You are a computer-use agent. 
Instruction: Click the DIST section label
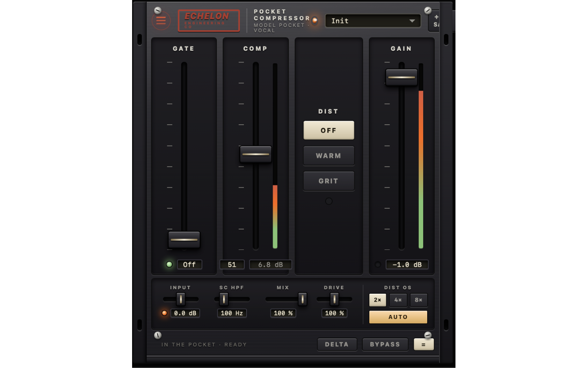[x=329, y=111]
